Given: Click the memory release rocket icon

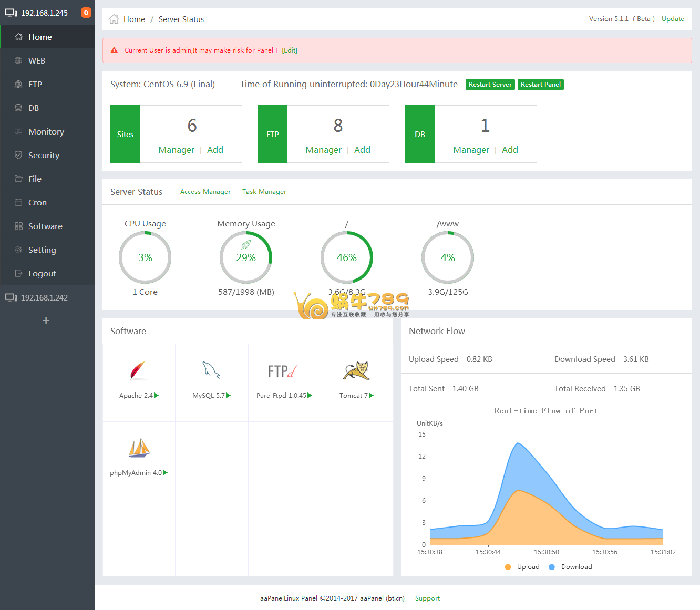Looking at the screenshot, I should tap(246, 245).
